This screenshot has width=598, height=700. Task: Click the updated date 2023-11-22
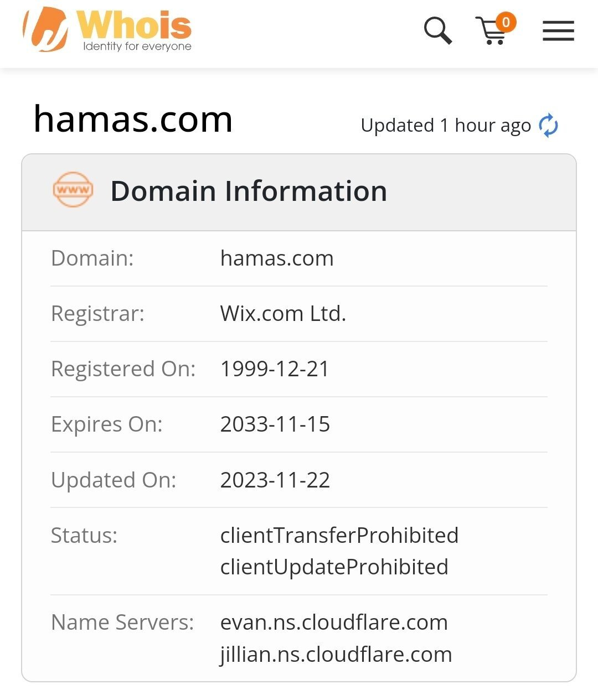click(275, 480)
